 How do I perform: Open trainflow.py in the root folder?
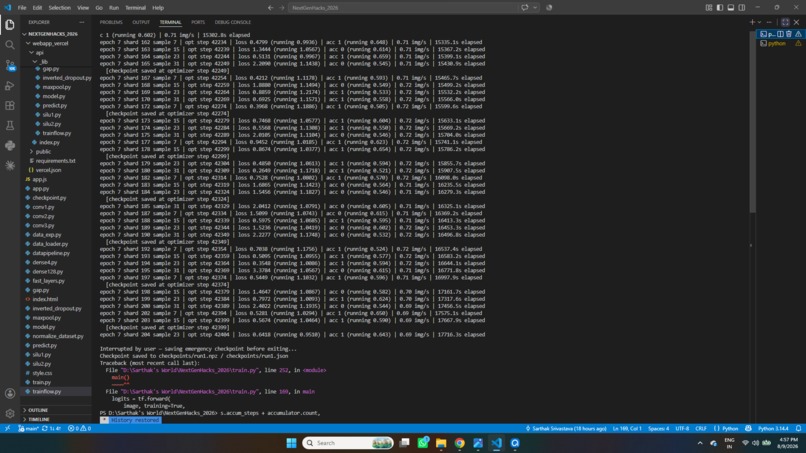coord(46,391)
